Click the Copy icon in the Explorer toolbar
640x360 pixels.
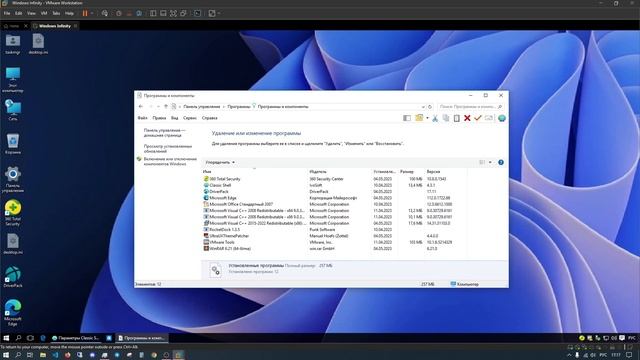446,118
